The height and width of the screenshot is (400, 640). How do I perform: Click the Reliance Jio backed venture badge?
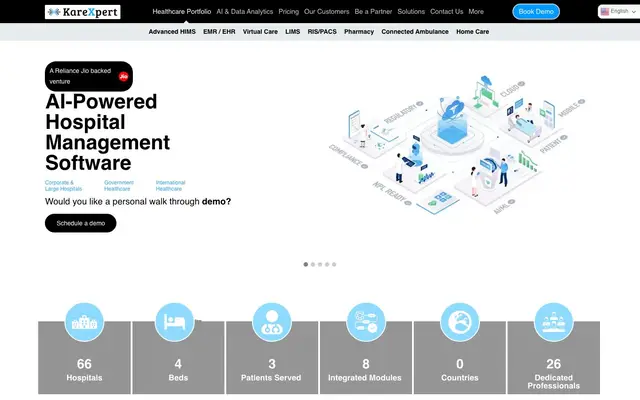[89, 76]
